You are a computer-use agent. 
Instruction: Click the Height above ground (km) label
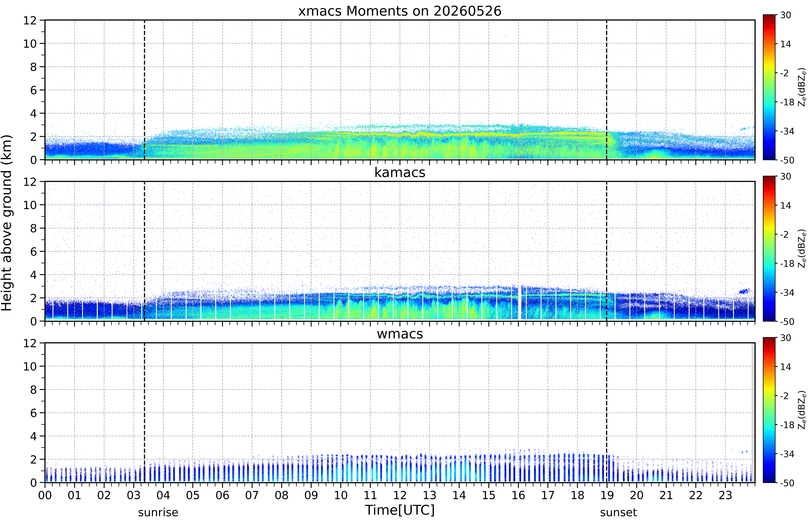pyautogui.click(x=7, y=223)
